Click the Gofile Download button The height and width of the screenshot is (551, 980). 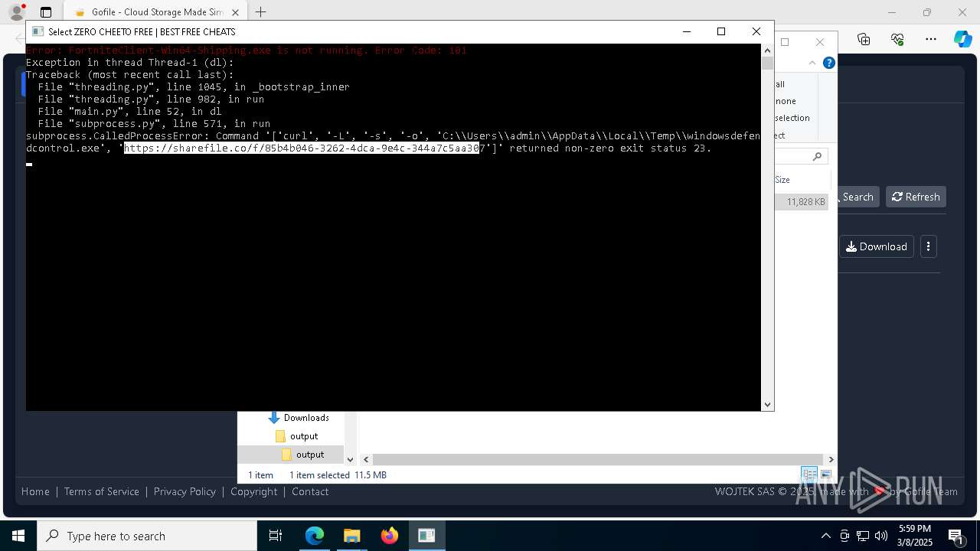(x=877, y=246)
